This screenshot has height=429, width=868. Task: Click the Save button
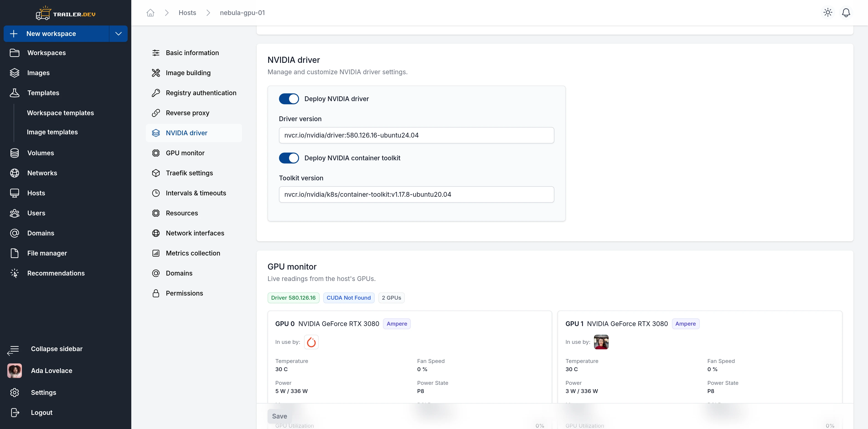tap(279, 416)
